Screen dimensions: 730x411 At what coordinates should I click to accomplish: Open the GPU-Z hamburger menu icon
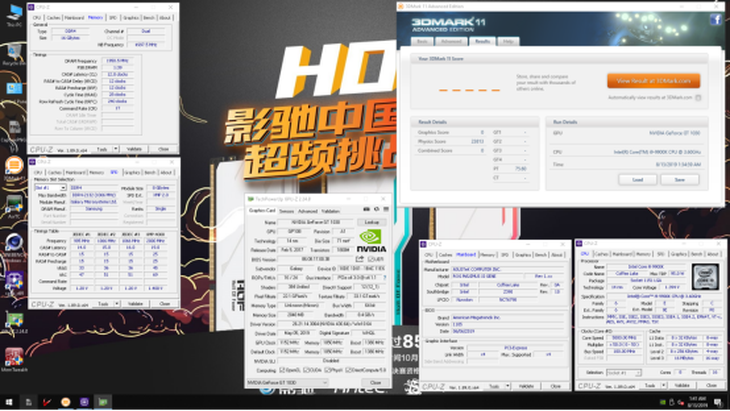[386, 210]
